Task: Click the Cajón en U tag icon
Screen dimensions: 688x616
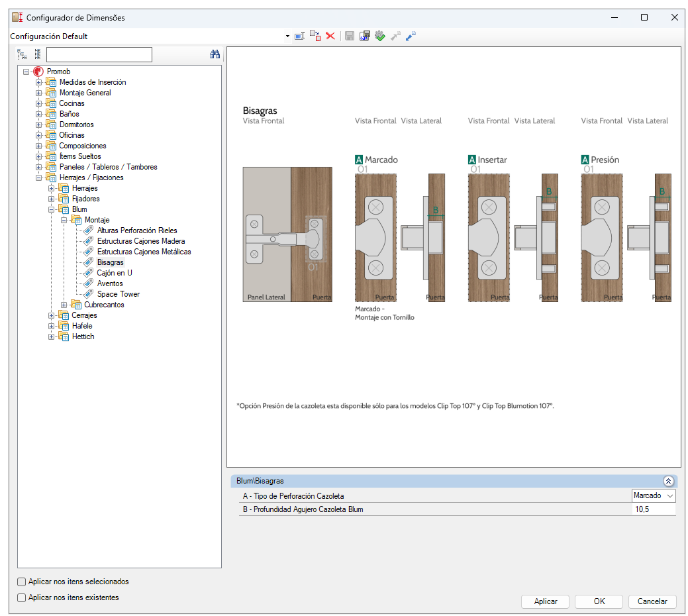Action: [x=89, y=273]
